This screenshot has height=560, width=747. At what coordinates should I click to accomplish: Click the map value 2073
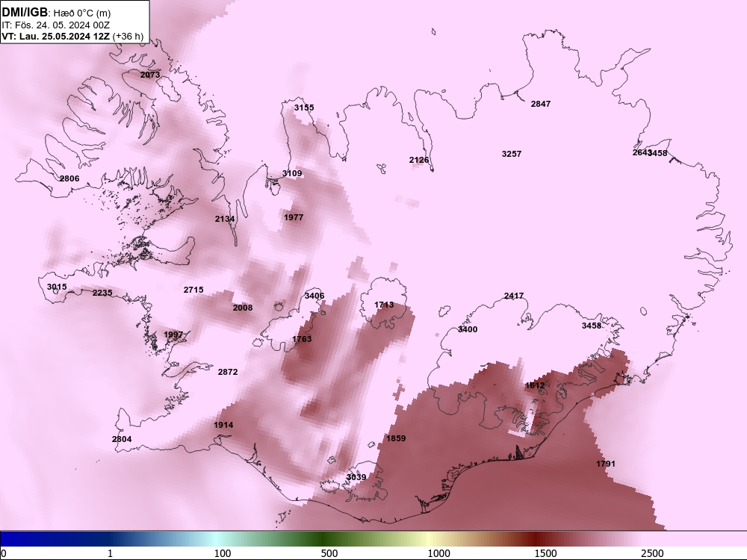pos(150,75)
